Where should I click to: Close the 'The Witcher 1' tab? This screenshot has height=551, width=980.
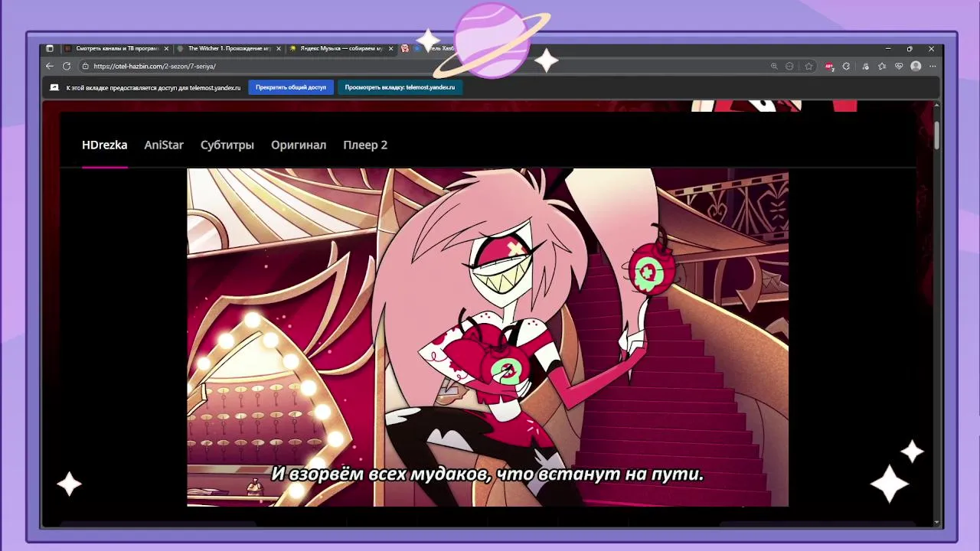click(279, 48)
